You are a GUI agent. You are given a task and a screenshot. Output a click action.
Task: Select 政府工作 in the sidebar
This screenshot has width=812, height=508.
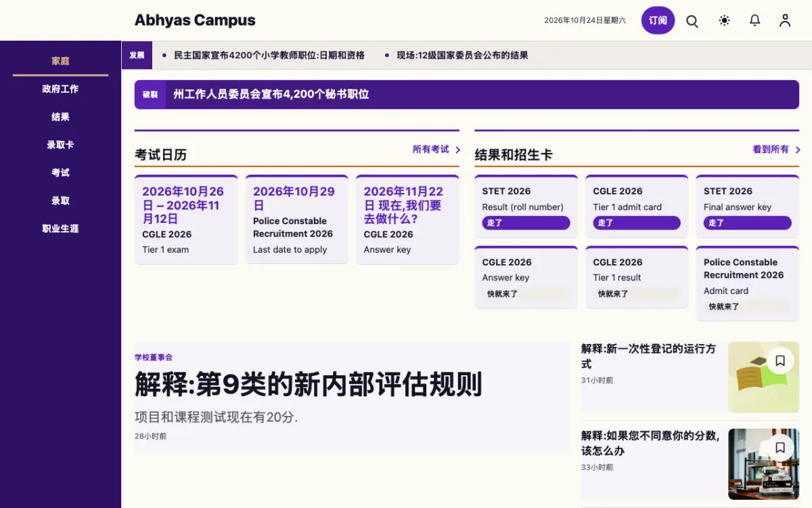pyautogui.click(x=60, y=89)
